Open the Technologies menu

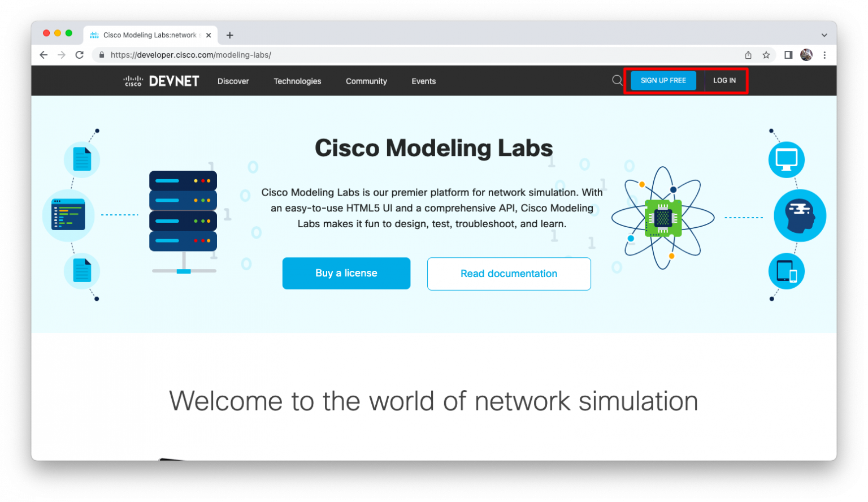[297, 81]
